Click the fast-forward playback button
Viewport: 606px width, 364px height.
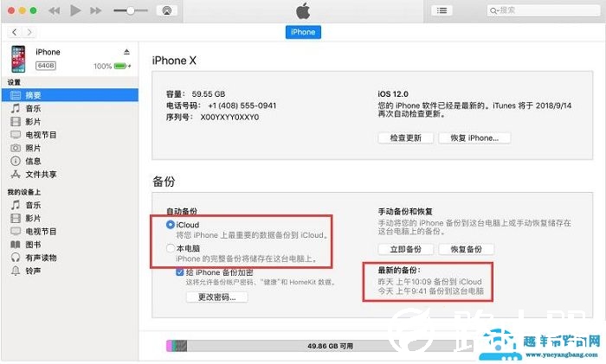tap(95, 11)
